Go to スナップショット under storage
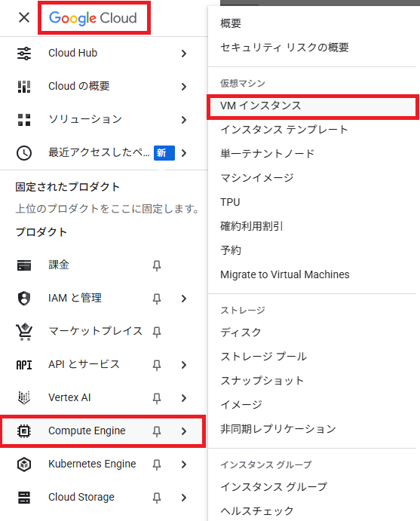Viewport: 420px width, 521px height. 262,381
